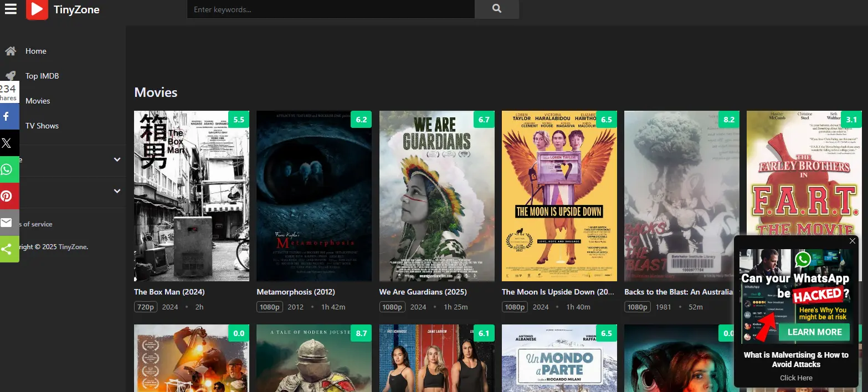Expand the Country chevron in sidebar
The image size is (868, 392).
pyautogui.click(x=117, y=191)
